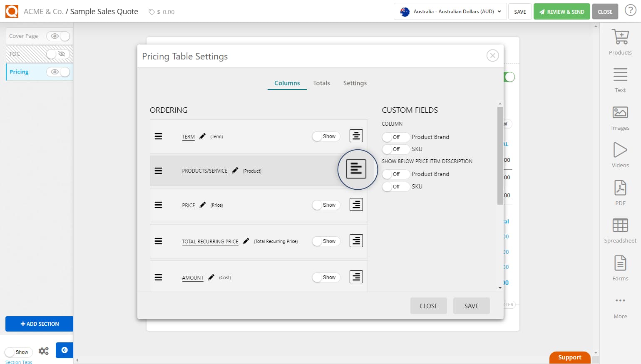Enable the Product Brand column
This screenshot has width=641, height=364.
click(x=395, y=137)
